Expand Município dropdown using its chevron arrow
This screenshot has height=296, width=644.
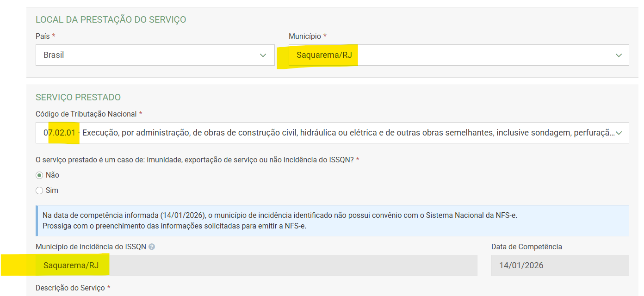[x=619, y=55]
